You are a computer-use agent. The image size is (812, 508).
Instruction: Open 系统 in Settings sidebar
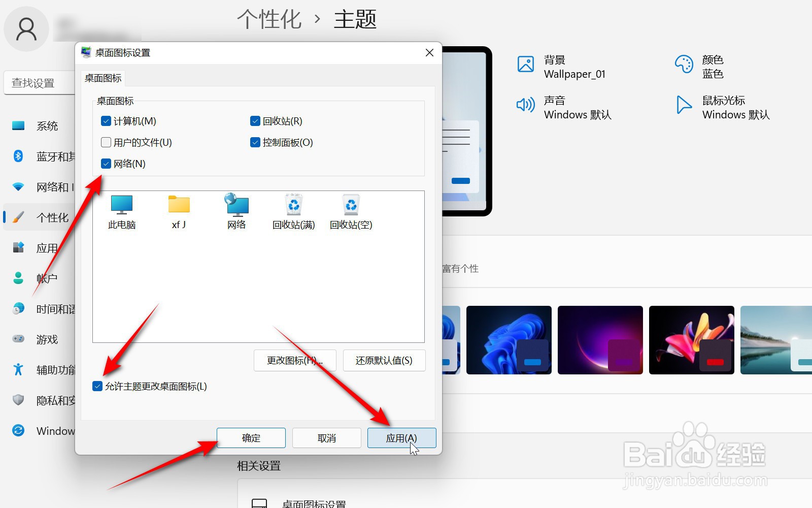pos(40,126)
